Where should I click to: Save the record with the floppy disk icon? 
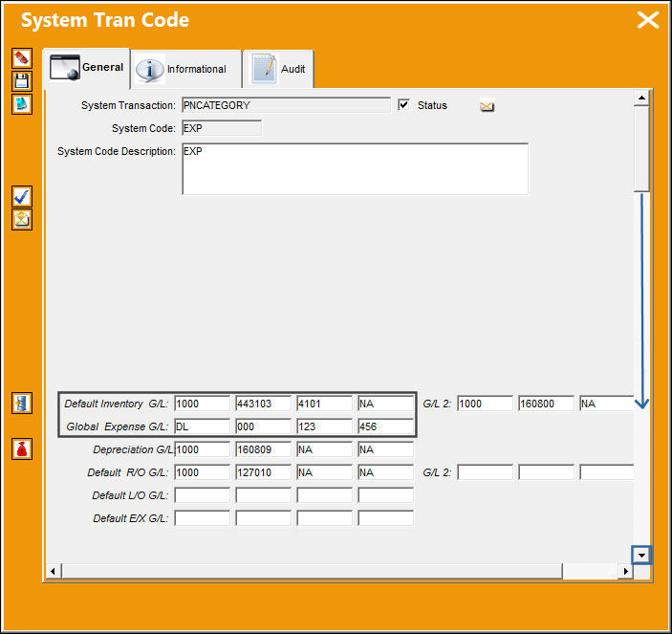22,81
